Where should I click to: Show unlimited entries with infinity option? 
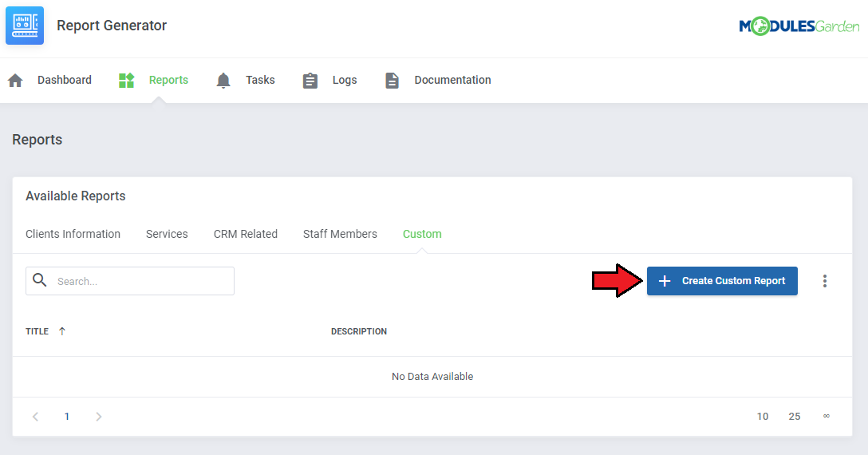click(x=826, y=416)
